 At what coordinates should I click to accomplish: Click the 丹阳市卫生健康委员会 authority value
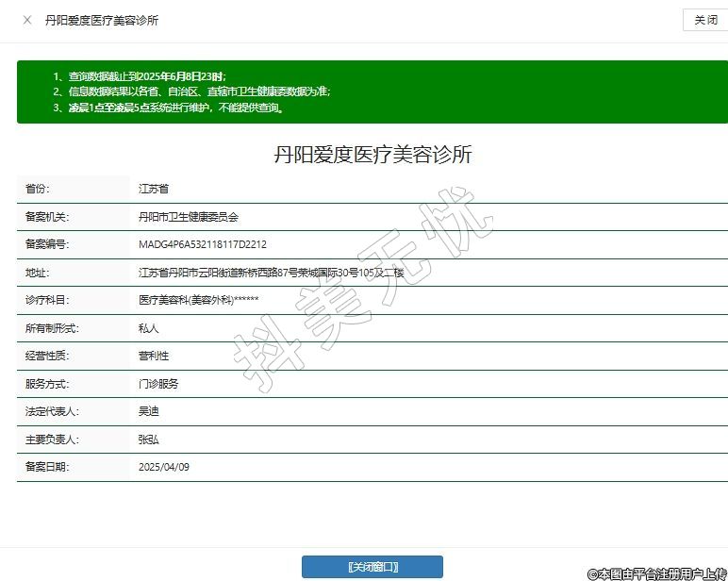tap(189, 217)
